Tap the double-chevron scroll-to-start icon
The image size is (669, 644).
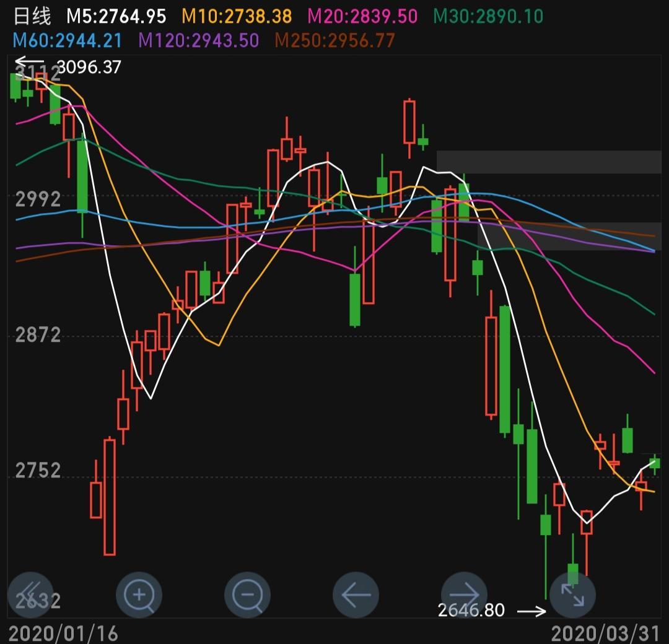pos(30,594)
